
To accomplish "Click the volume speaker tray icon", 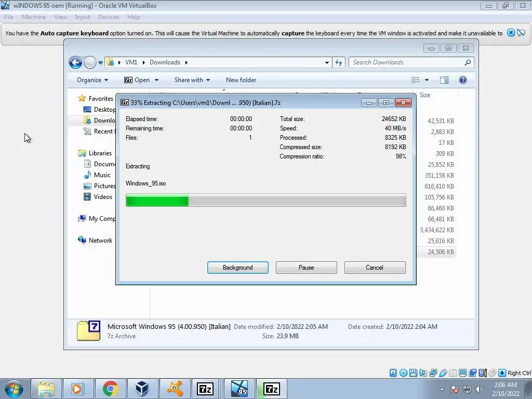I will tap(479, 389).
